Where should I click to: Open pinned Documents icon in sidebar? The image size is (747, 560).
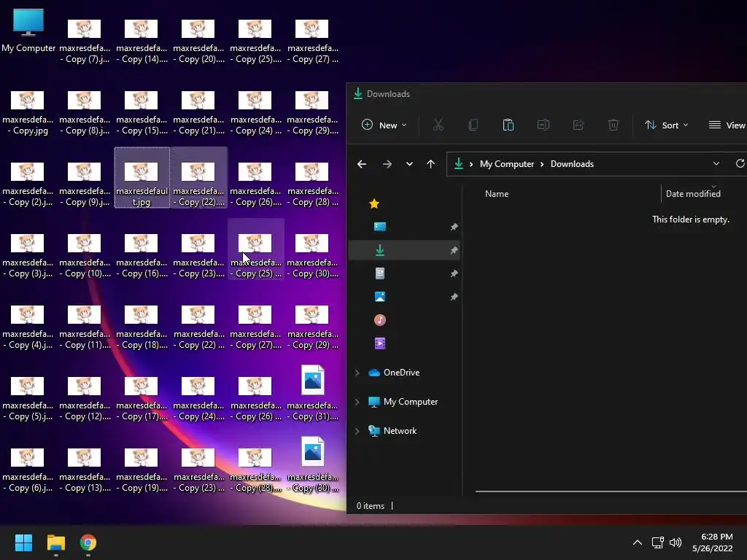(x=379, y=273)
